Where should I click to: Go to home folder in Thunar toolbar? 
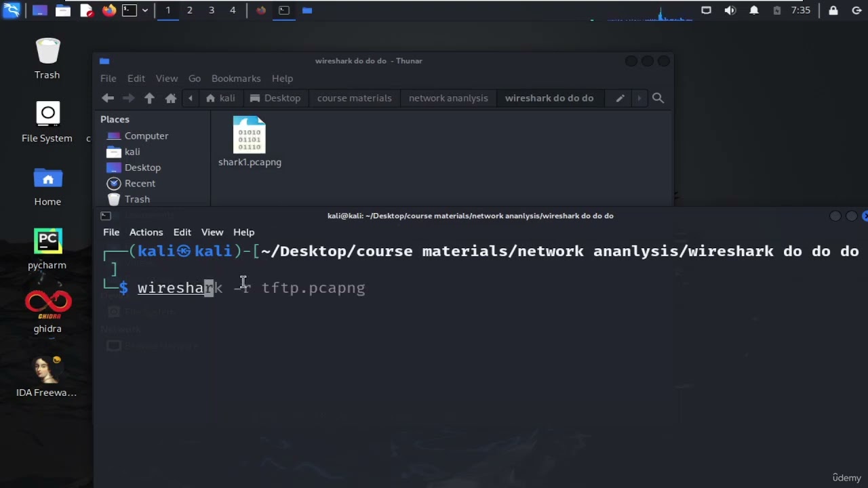click(x=171, y=98)
